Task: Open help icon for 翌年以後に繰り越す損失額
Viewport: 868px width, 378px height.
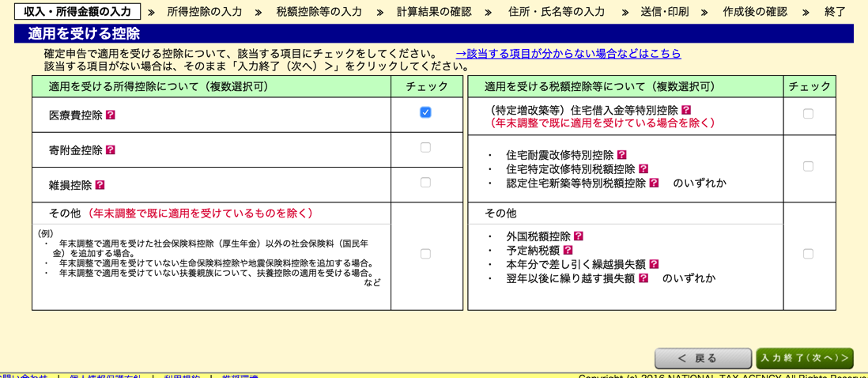Action: pyautogui.click(x=643, y=278)
